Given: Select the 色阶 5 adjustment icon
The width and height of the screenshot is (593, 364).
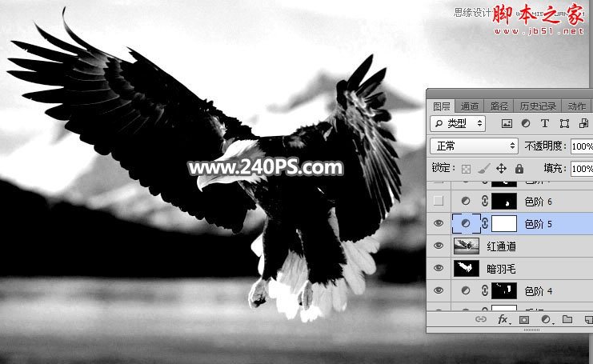Looking at the screenshot, I should tap(466, 224).
